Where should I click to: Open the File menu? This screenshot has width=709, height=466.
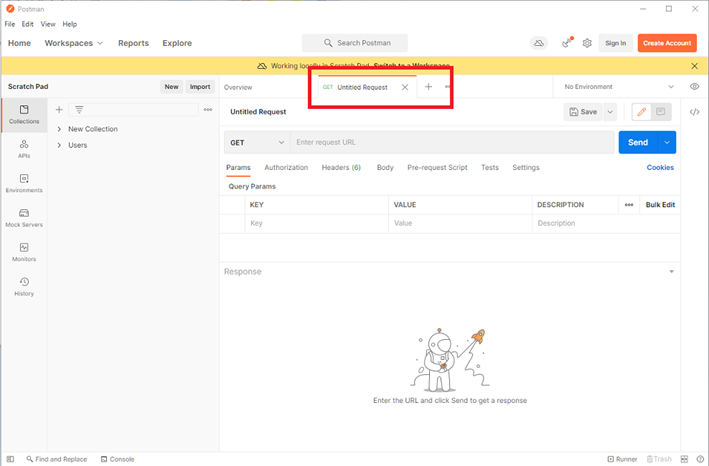point(10,24)
